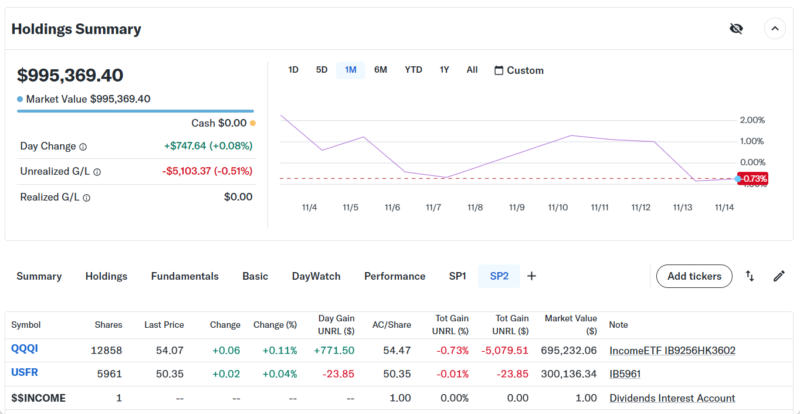
Task: Click the red -0.73% chart marker
Action: [x=753, y=179]
